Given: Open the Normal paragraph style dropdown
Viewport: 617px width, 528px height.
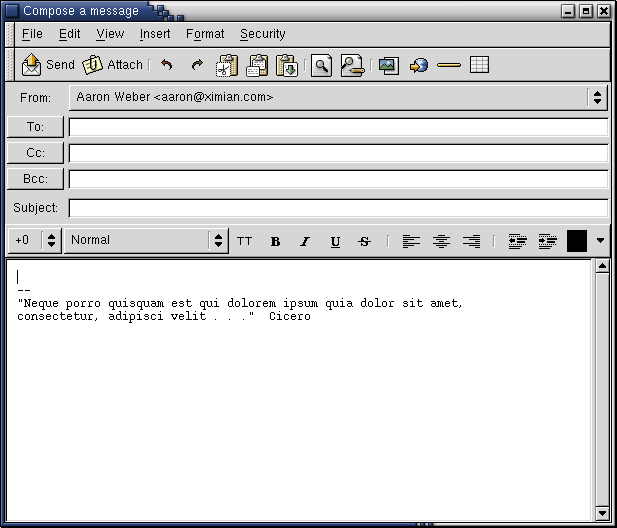Looking at the screenshot, I should click(x=218, y=240).
